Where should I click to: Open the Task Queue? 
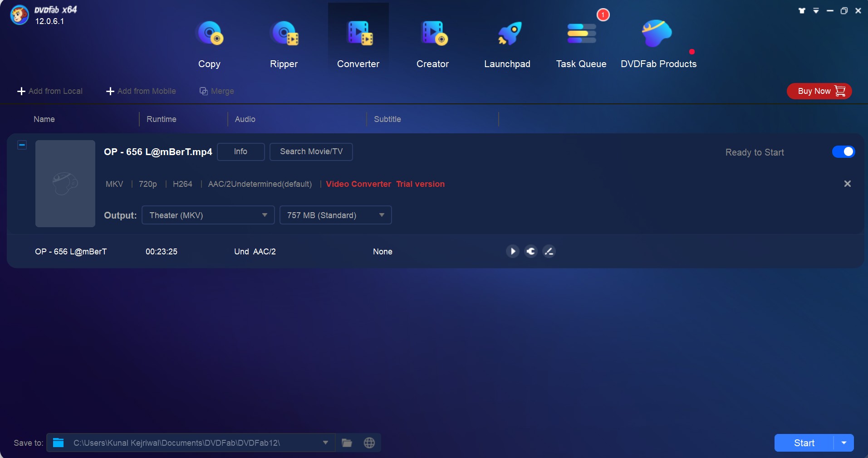(x=581, y=43)
